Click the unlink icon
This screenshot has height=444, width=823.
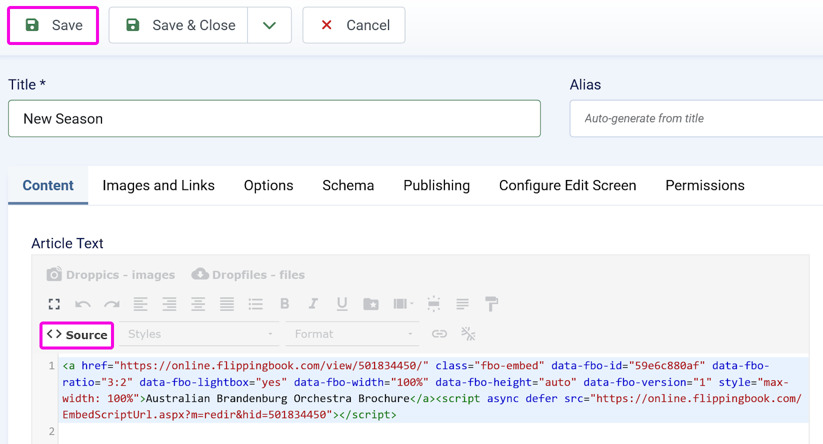tap(468, 334)
